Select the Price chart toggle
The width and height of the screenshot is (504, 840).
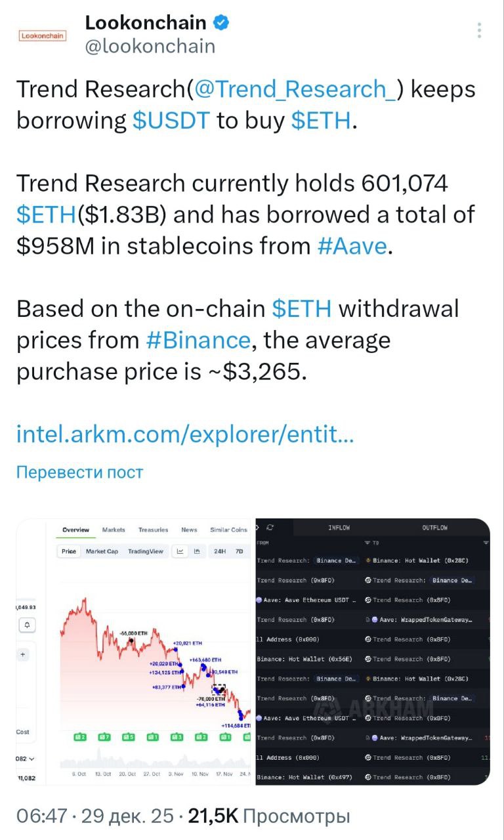(69, 551)
